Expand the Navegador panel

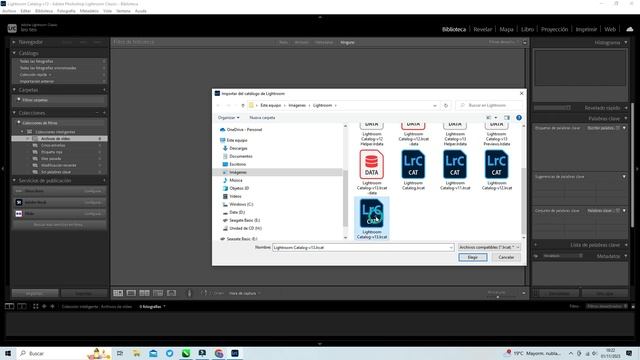pyautogui.click(x=14, y=42)
